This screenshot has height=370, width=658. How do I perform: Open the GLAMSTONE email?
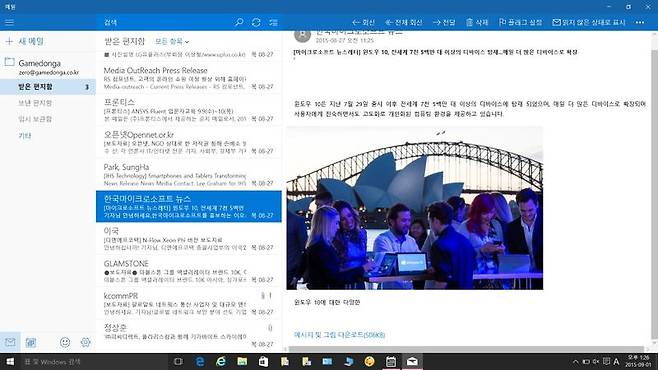[189, 271]
